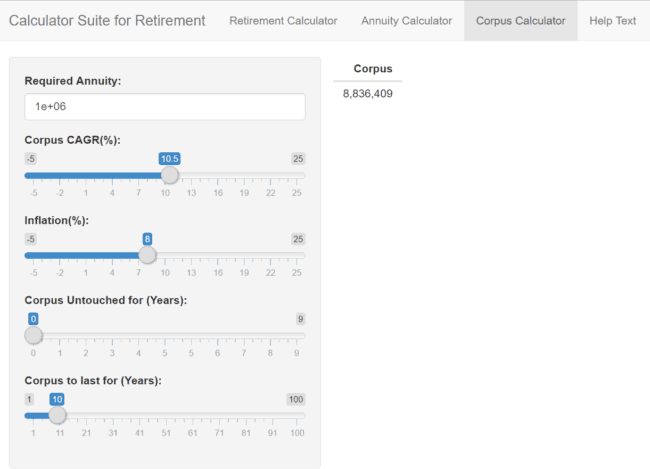Click the 51 tick on Corpus to last slider
650x469 pixels.
coord(166,433)
